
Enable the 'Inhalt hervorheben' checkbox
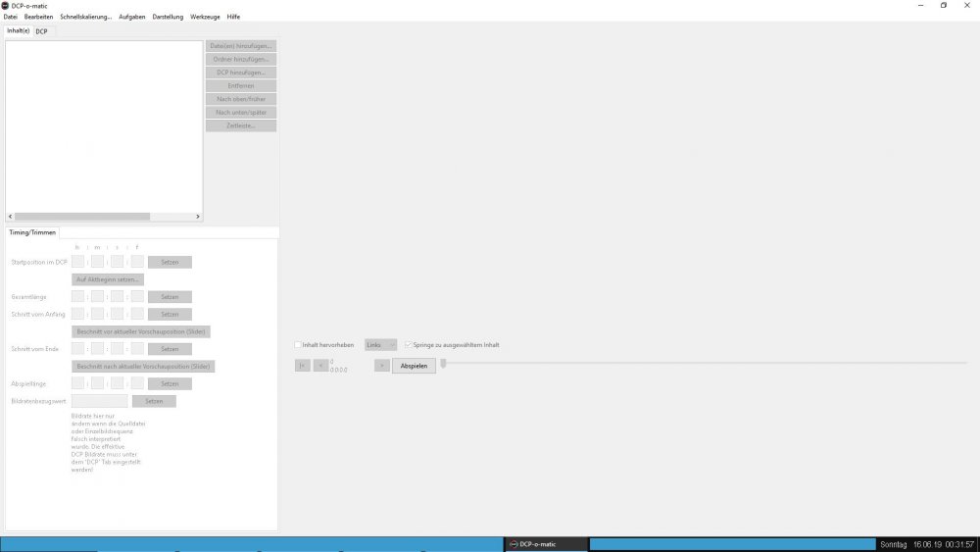298,345
